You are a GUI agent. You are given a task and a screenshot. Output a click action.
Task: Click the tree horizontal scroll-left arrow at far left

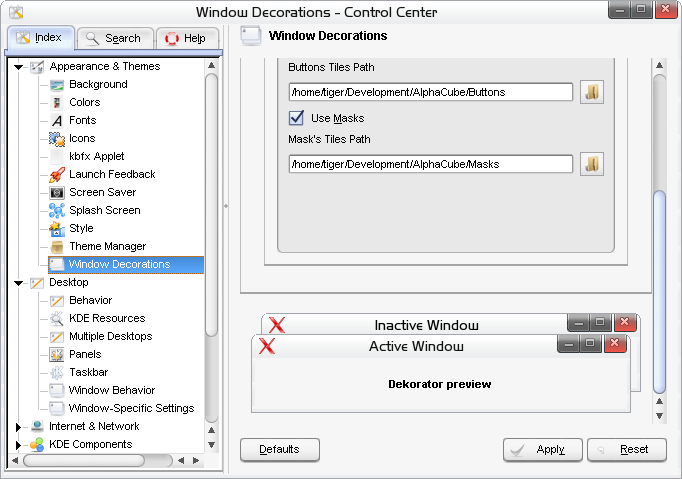[x=15, y=460]
